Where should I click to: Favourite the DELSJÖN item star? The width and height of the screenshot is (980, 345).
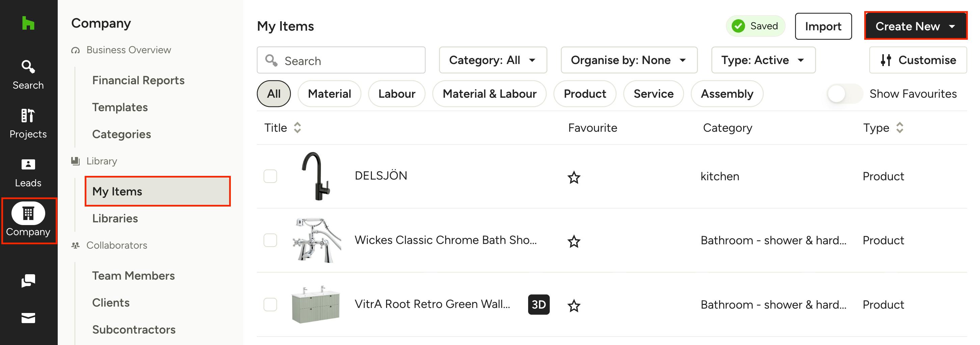coord(574,177)
